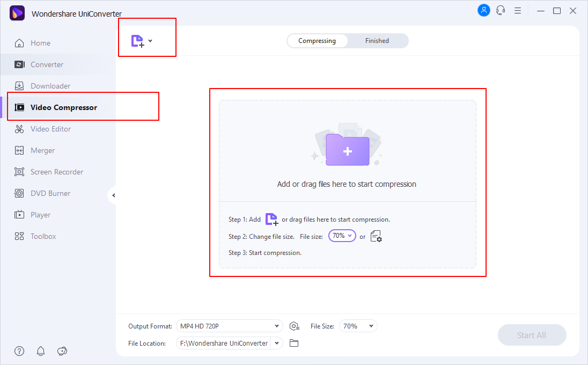The height and width of the screenshot is (365, 588).
Task: Click the Converter sidebar icon
Action: click(19, 64)
